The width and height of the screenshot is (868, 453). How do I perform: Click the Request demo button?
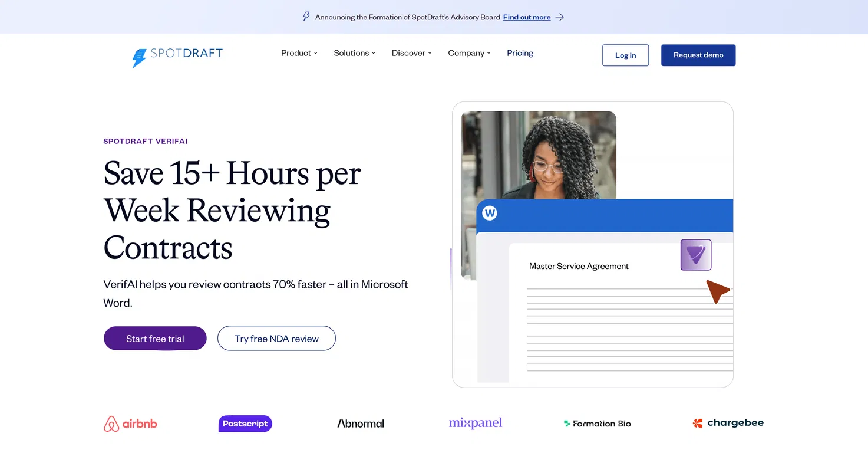click(698, 55)
